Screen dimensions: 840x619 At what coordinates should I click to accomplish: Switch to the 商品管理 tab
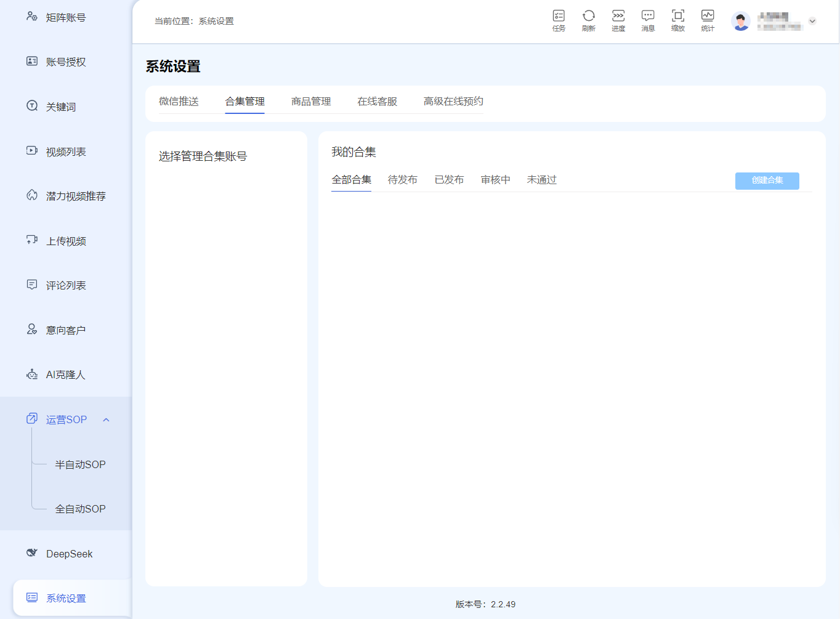(311, 102)
